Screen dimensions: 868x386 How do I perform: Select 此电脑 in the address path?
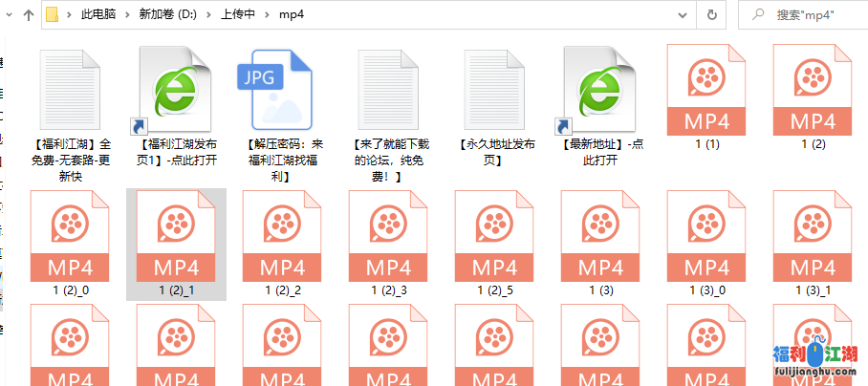(x=99, y=15)
